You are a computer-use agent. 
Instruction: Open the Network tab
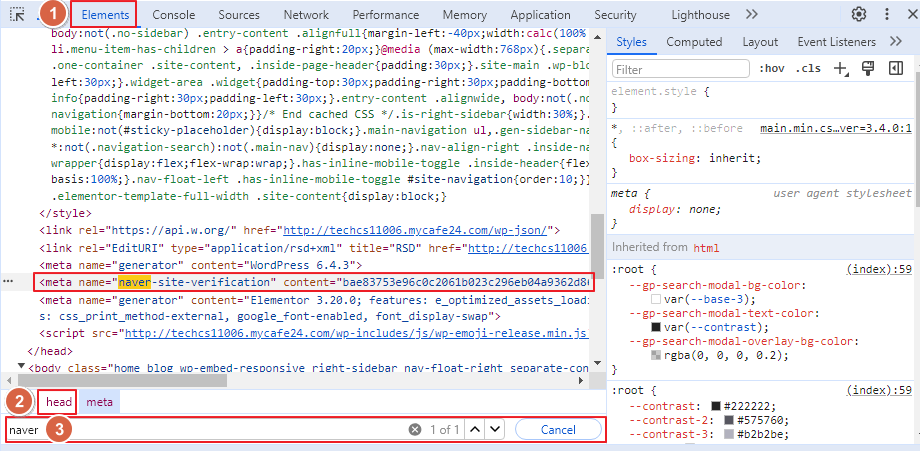(x=306, y=15)
